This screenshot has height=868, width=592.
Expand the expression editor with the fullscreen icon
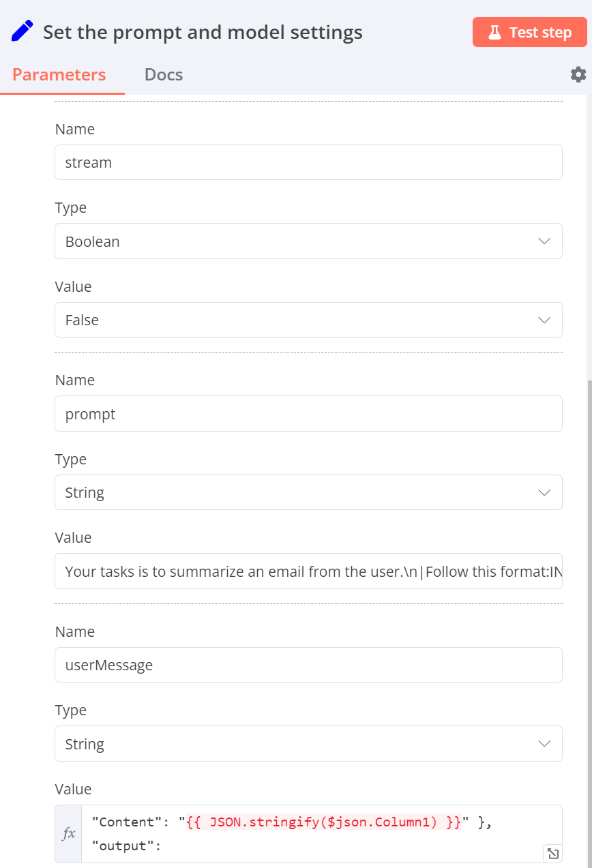pyautogui.click(x=552, y=853)
